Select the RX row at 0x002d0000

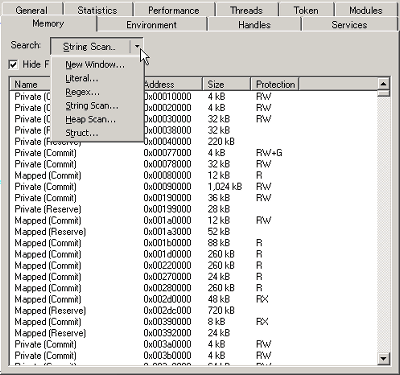[194, 299]
